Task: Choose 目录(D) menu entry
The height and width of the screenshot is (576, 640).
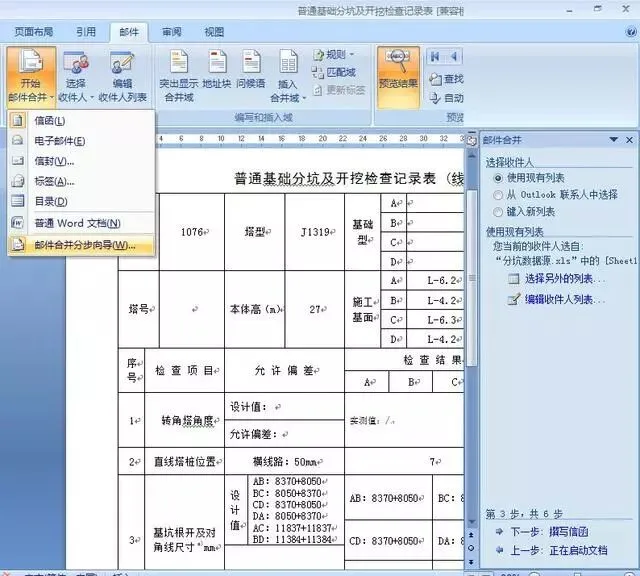Action: (81, 201)
